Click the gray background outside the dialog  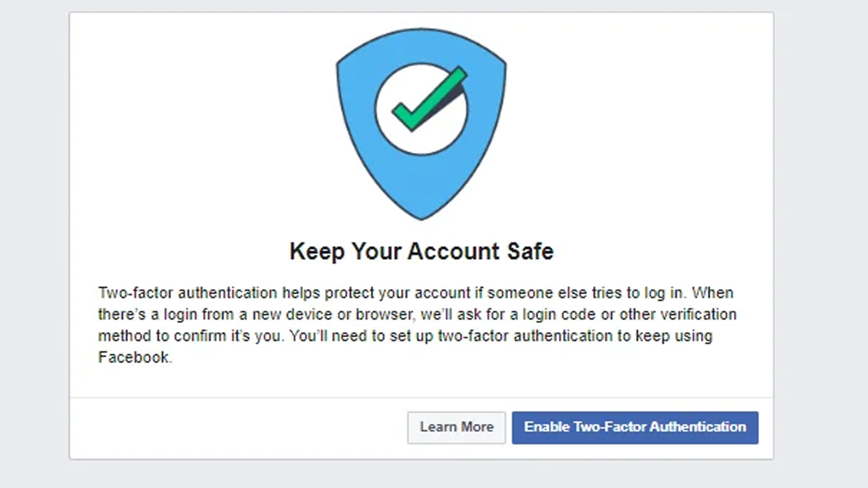click(x=34, y=244)
